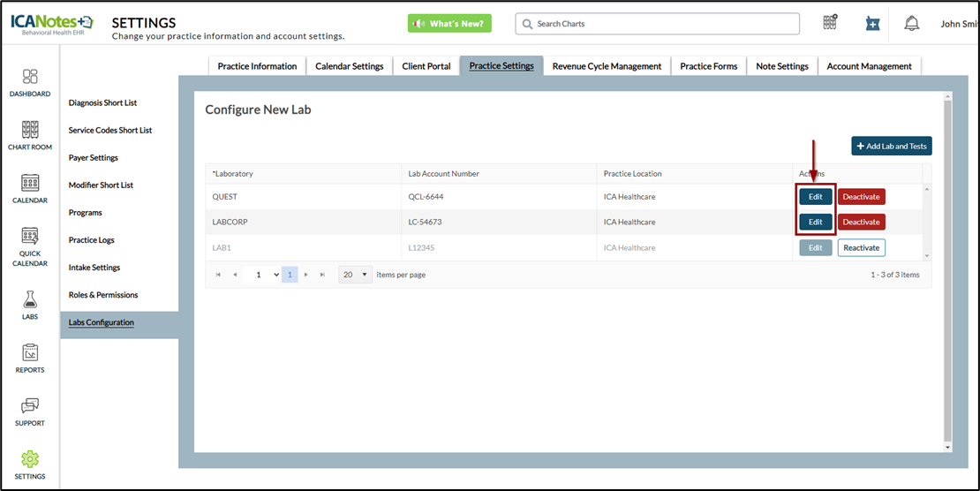Click the pharmacy mortar icon in header
The image size is (980, 491).
point(871,24)
